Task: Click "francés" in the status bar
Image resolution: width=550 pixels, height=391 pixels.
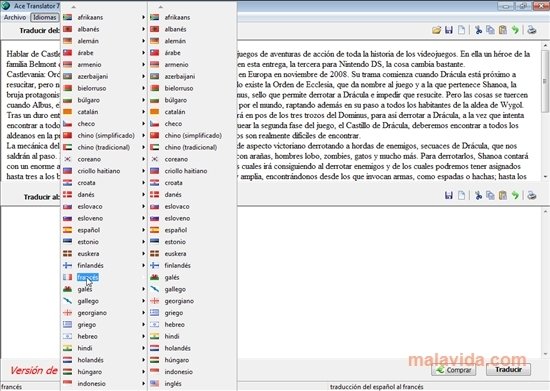Action: [12, 387]
